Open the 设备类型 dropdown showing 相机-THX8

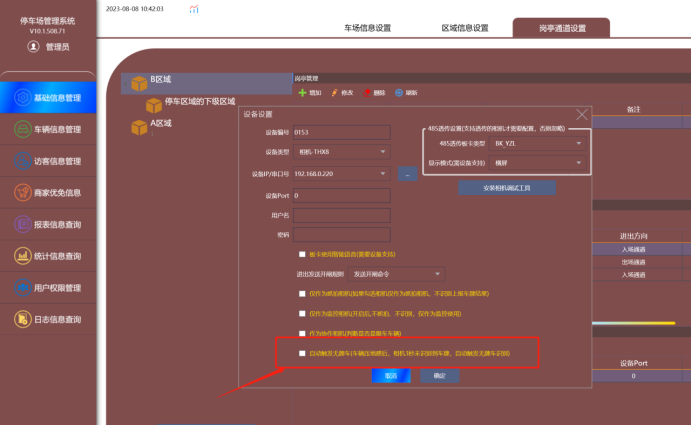342,152
